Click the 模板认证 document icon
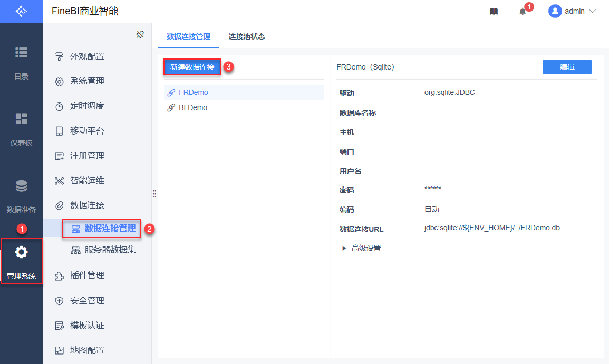 [x=59, y=326]
